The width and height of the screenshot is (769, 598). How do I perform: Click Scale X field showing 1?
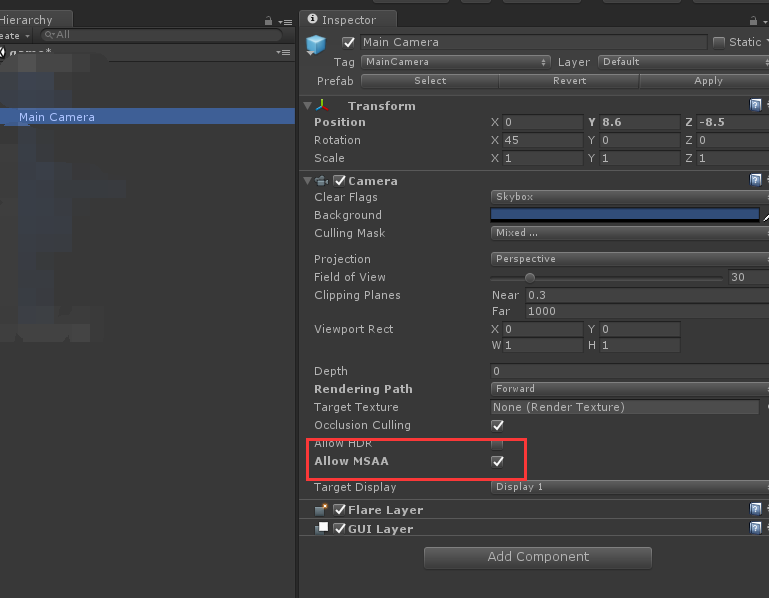coord(542,158)
